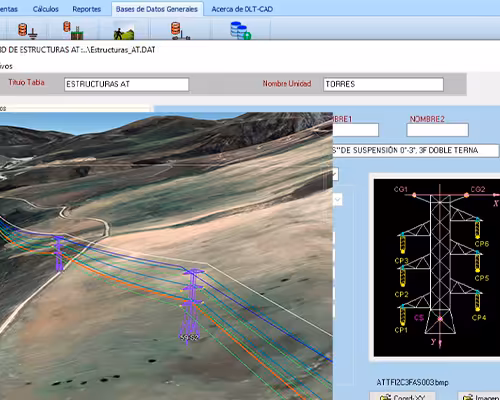The height and width of the screenshot is (400, 500).
Task: Click the Titulo Tabla field ESTRUCTURAS AT
Action: [x=126, y=84]
